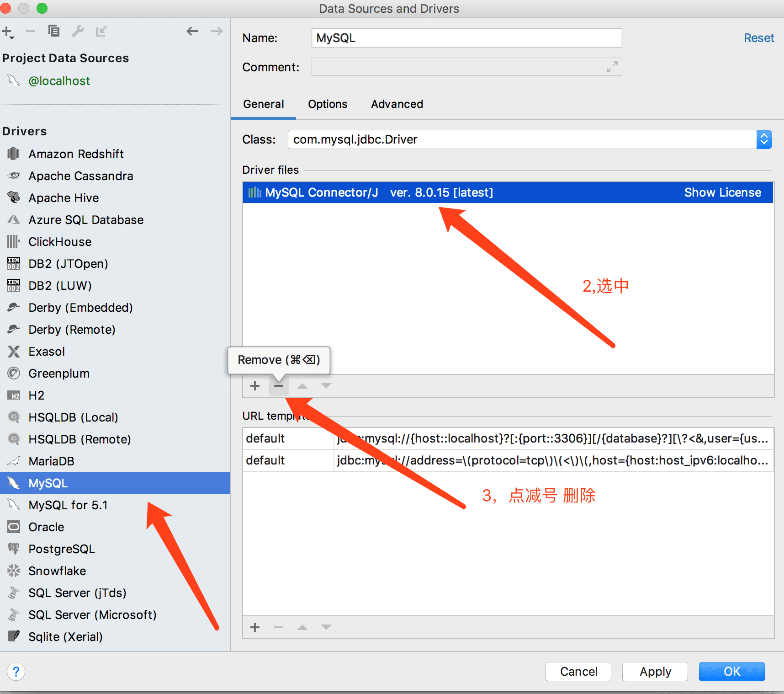Move the URL template down with the arrow
The height and width of the screenshot is (694, 784).
pos(326,627)
